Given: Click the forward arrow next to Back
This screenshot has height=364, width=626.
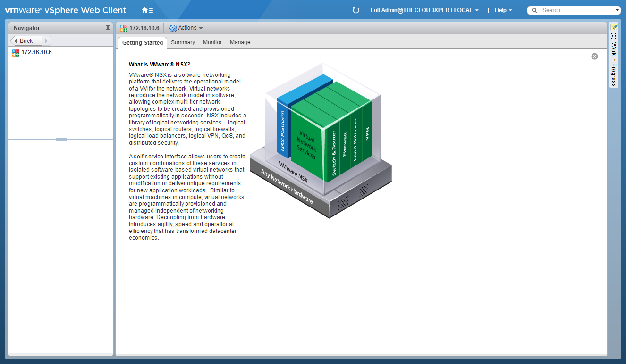Looking at the screenshot, I should 46,41.
